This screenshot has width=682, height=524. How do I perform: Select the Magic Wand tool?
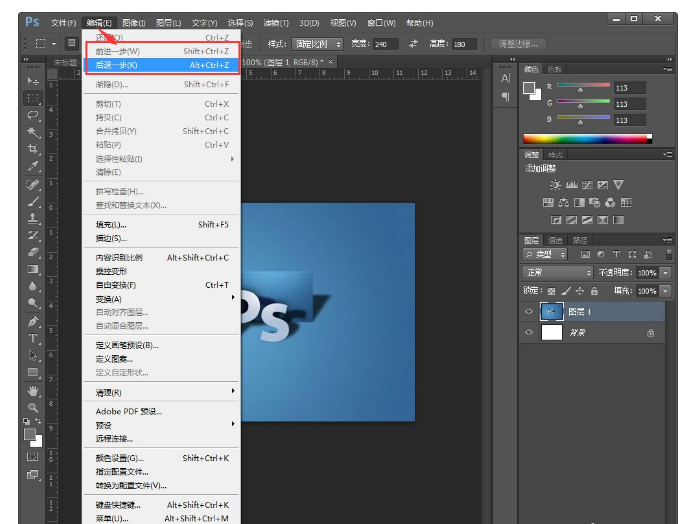point(33,132)
